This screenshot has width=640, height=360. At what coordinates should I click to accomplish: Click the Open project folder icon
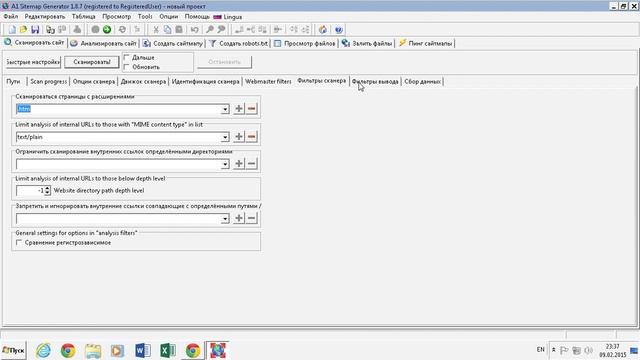coord(23,29)
